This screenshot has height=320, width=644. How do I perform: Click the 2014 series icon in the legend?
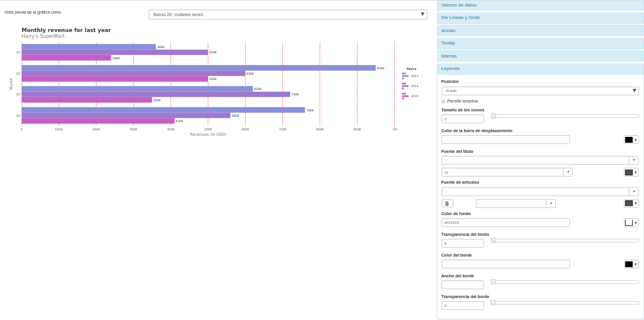(x=404, y=86)
